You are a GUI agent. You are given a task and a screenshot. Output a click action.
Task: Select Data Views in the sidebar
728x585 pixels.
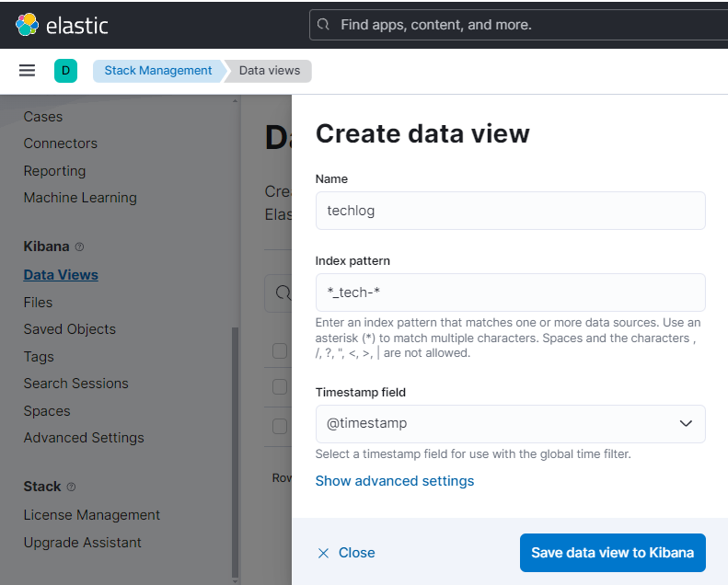pos(61,275)
